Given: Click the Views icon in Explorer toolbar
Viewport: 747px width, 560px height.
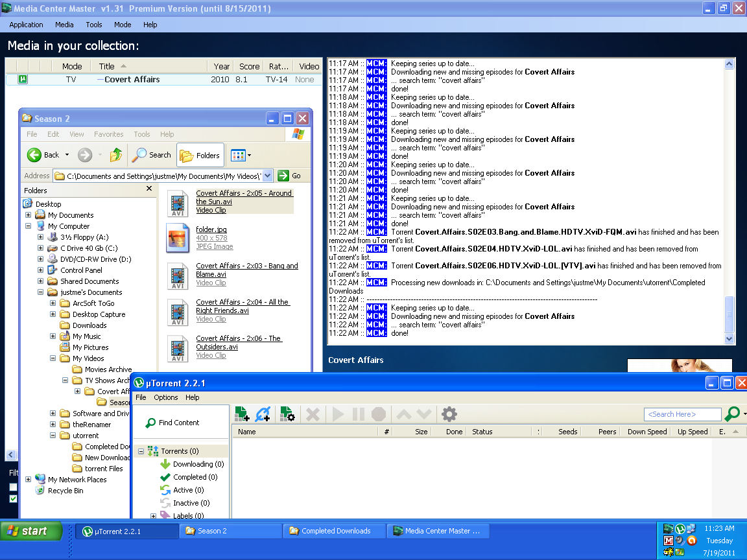Looking at the screenshot, I should 237,156.
